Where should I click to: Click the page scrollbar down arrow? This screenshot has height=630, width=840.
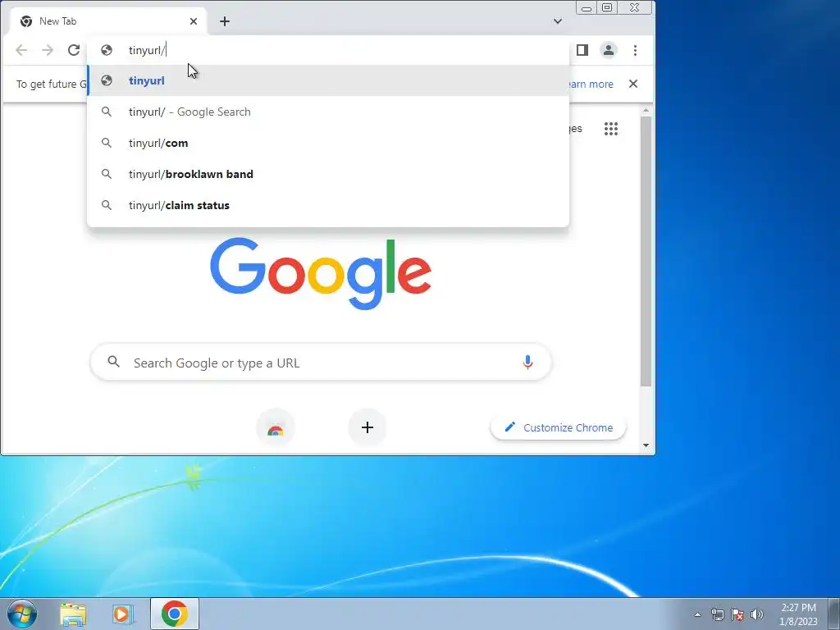coord(646,445)
